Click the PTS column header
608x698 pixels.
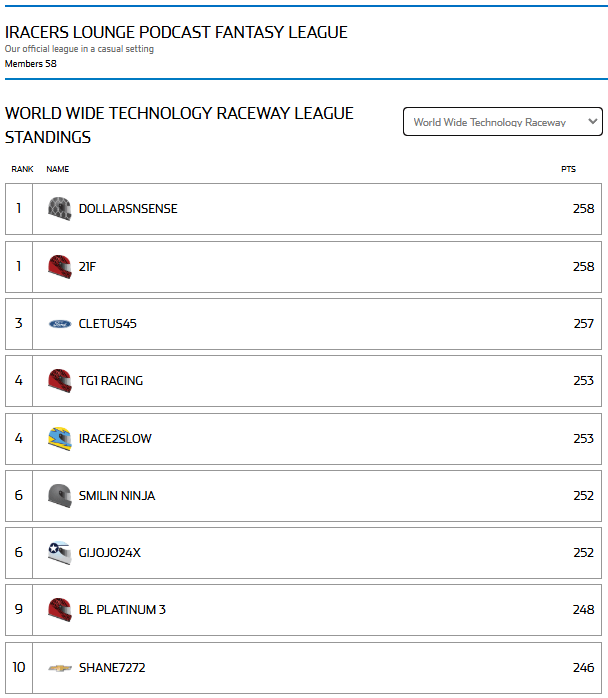[x=568, y=169]
